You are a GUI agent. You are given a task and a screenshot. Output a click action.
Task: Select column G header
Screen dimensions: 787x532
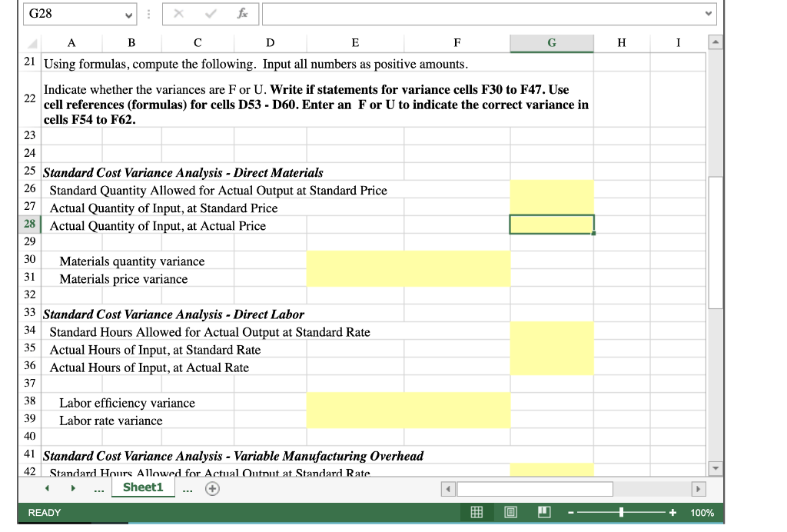552,43
